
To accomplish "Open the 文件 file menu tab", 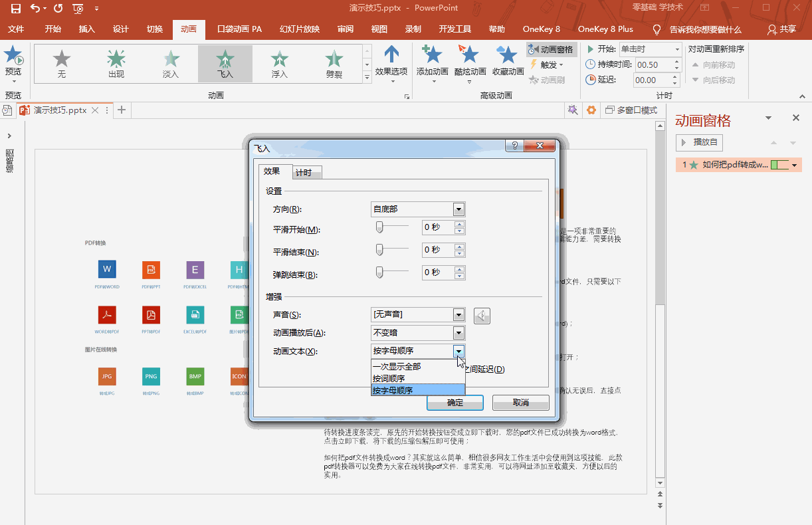I will click(x=16, y=29).
